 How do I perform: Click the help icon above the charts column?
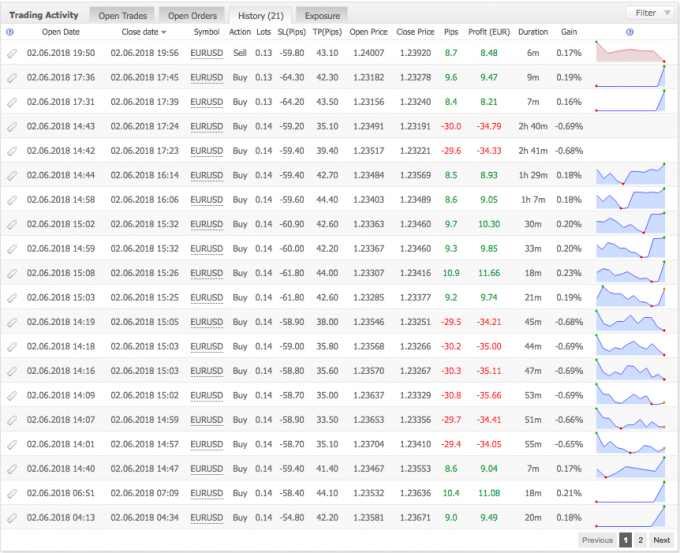[x=630, y=32]
